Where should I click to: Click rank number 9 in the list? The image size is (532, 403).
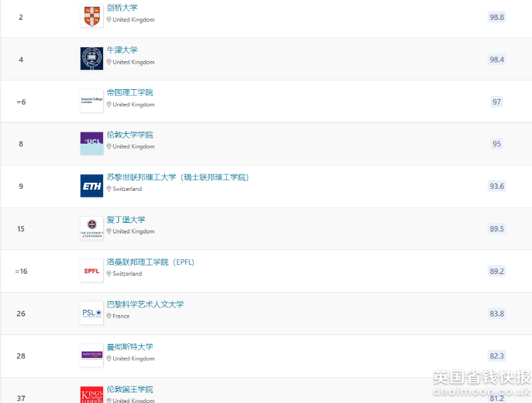[21, 186]
